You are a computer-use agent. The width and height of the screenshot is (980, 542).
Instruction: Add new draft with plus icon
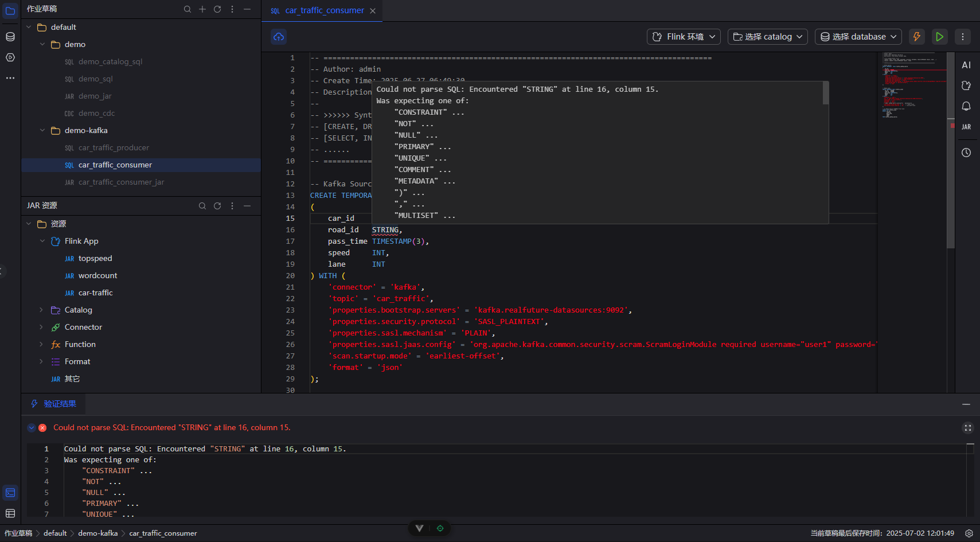coord(202,9)
